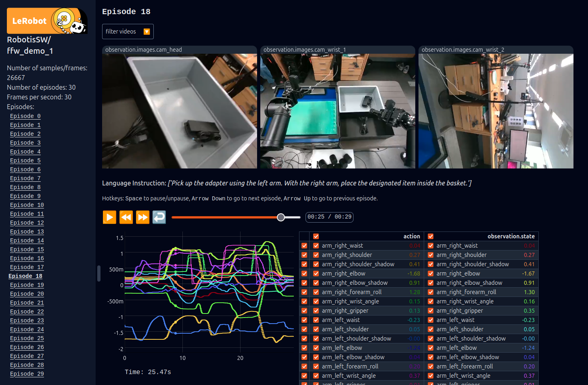Click action arm_right_forearm_roll value 1.28
588x385 pixels.
point(414,292)
